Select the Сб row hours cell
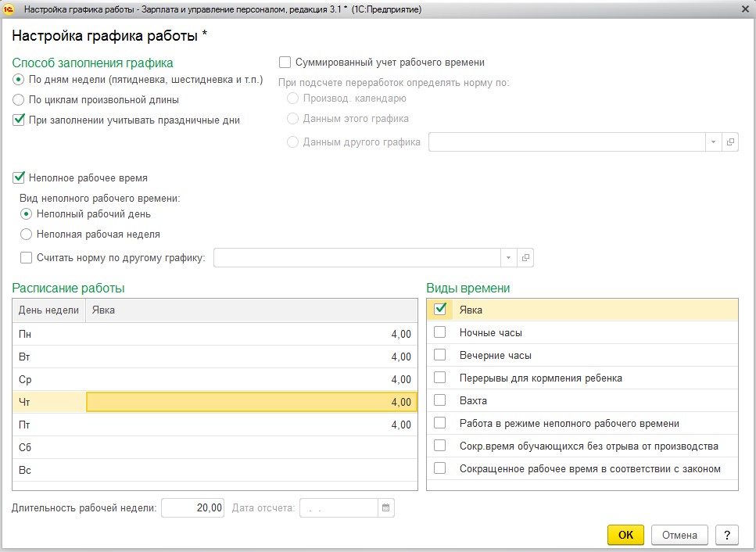Screen dimensions: 756x552 [x=252, y=447]
